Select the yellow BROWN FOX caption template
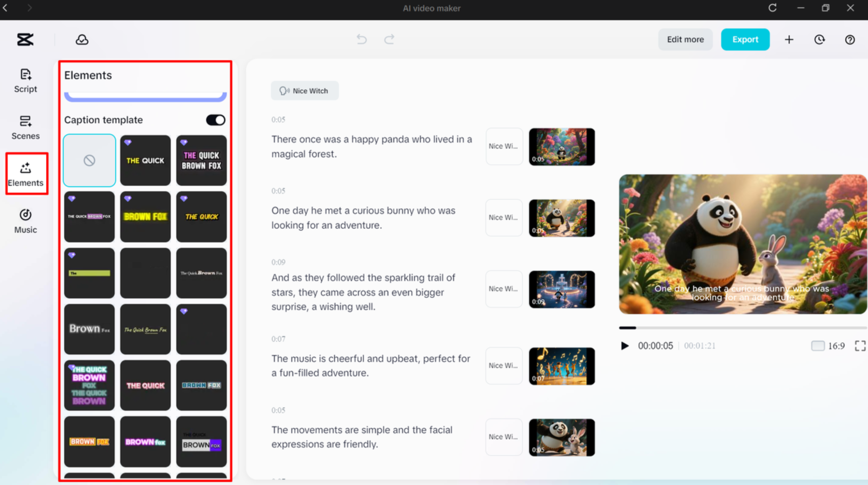The width and height of the screenshot is (868, 485). (x=145, y=216)
